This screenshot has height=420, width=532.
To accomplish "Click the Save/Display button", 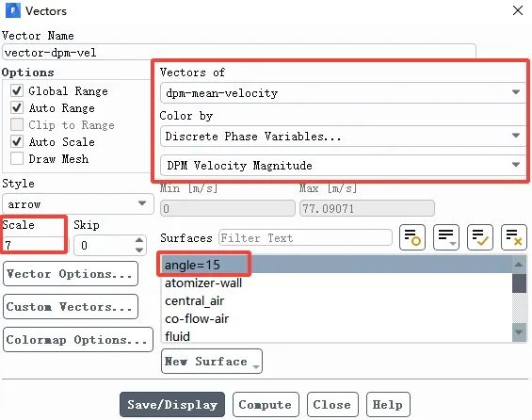I will (x=172, y=404).
